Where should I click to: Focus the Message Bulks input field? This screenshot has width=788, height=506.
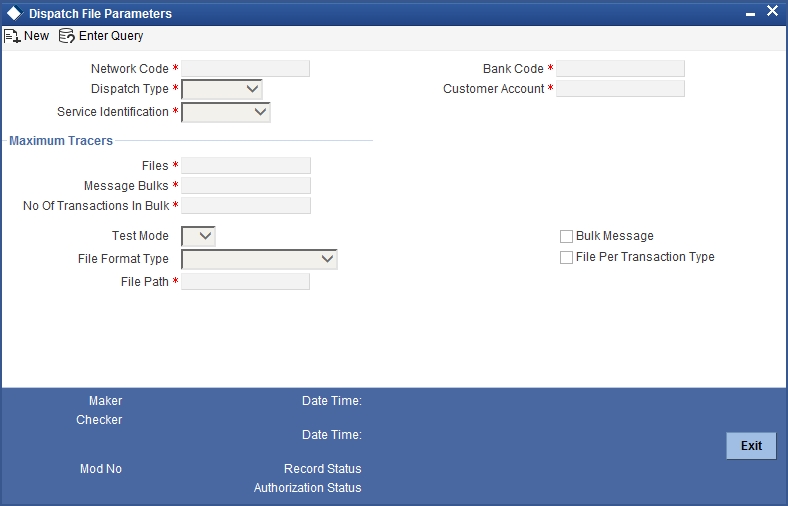tap(246, 186)
